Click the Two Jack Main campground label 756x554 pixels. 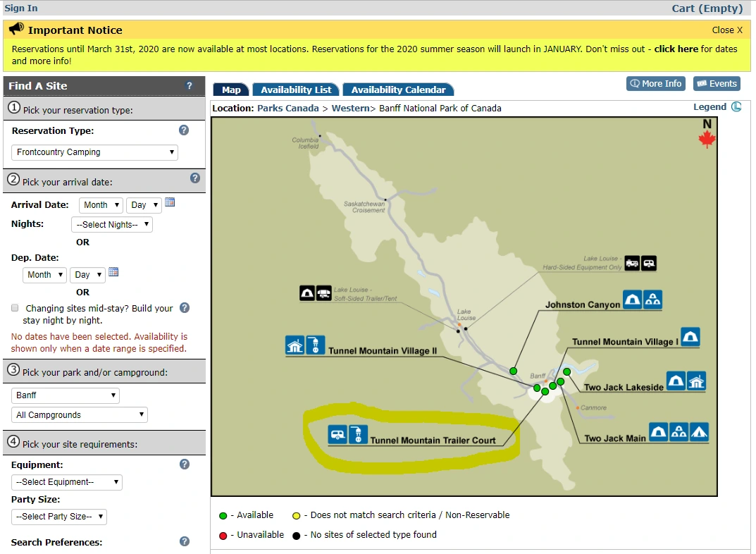[614, 438]
